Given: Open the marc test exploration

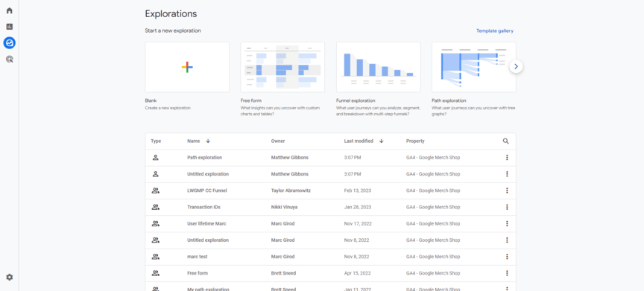Looking at the screenshot, I should click(x=198, y=257).
